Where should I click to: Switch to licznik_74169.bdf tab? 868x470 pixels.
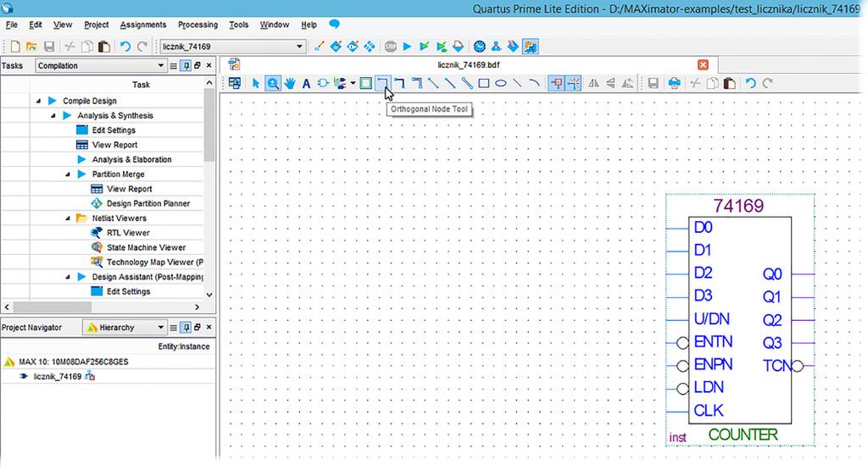468,64
